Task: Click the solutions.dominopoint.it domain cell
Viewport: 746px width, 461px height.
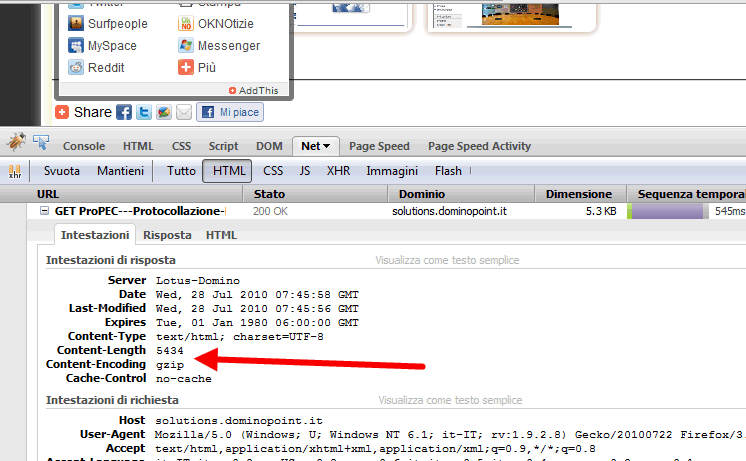Action: 450,211
